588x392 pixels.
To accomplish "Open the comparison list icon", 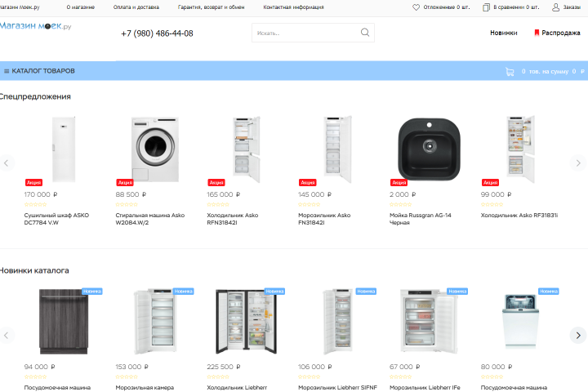I will (486, 7).
